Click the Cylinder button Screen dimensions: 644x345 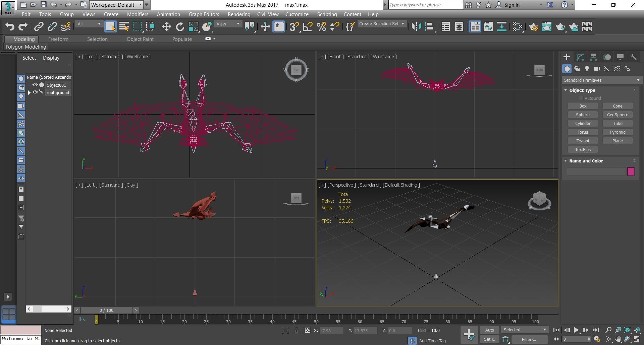pyautogui.click(x=583, y=124)
